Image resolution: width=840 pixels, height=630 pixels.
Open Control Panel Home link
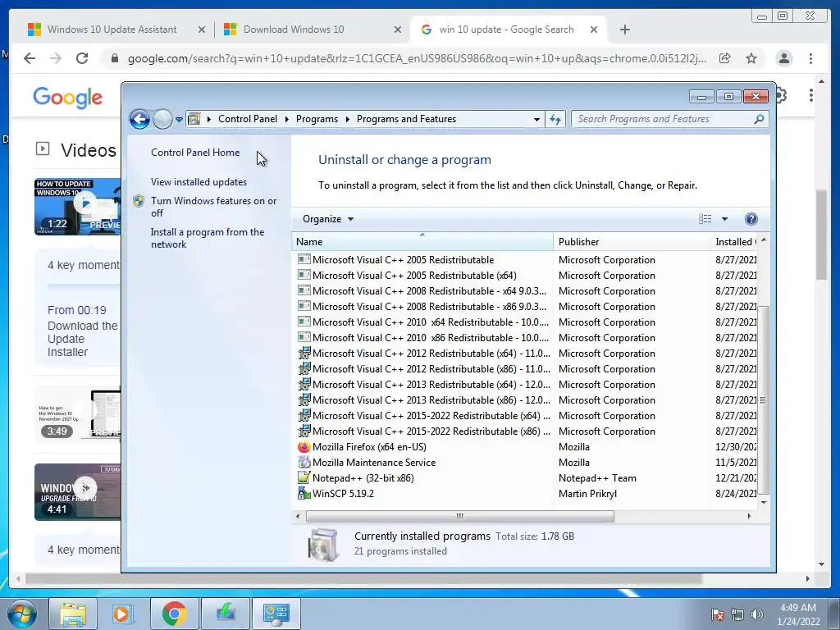[x=195, y=152]
